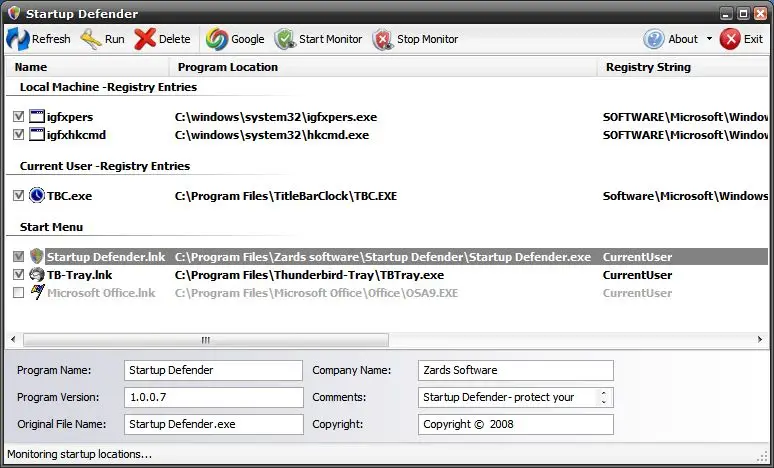This screenshot has width=774, height=468.
Task: Click the Startup Defender title bar icon
Action: [x=14, y=13]
